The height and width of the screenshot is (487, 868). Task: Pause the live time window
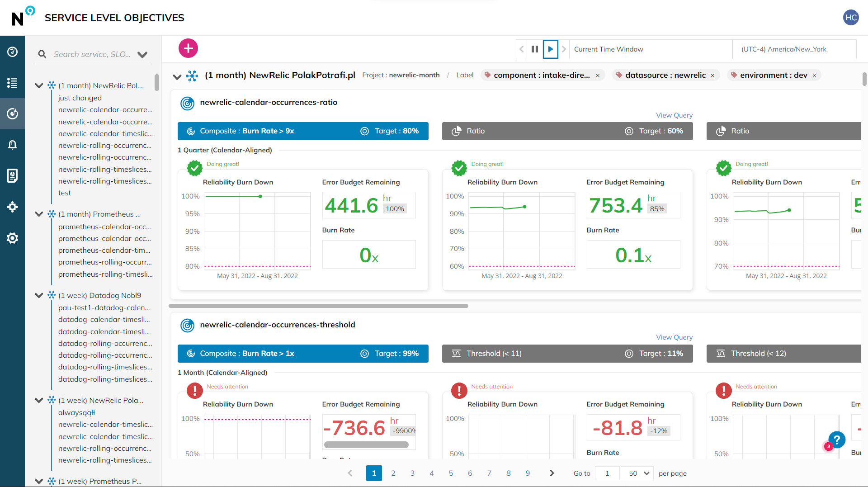[535, 49]
